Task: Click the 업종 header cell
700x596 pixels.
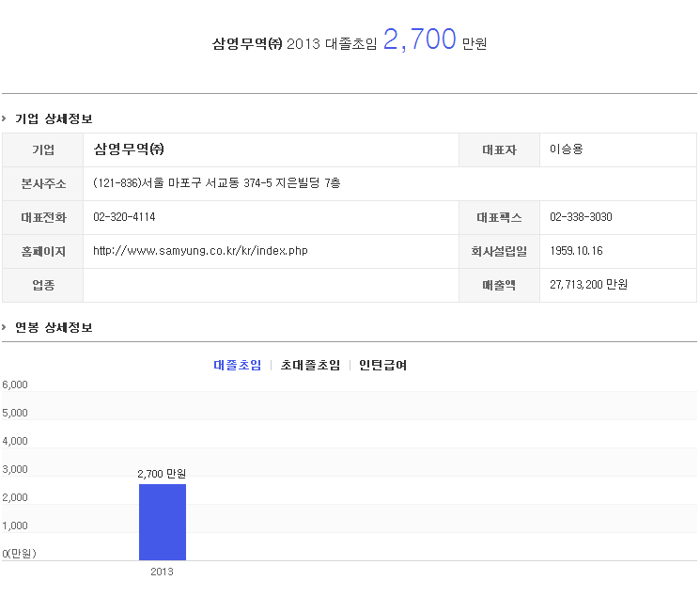Action: pyautogui.click(x=43, y=285)
